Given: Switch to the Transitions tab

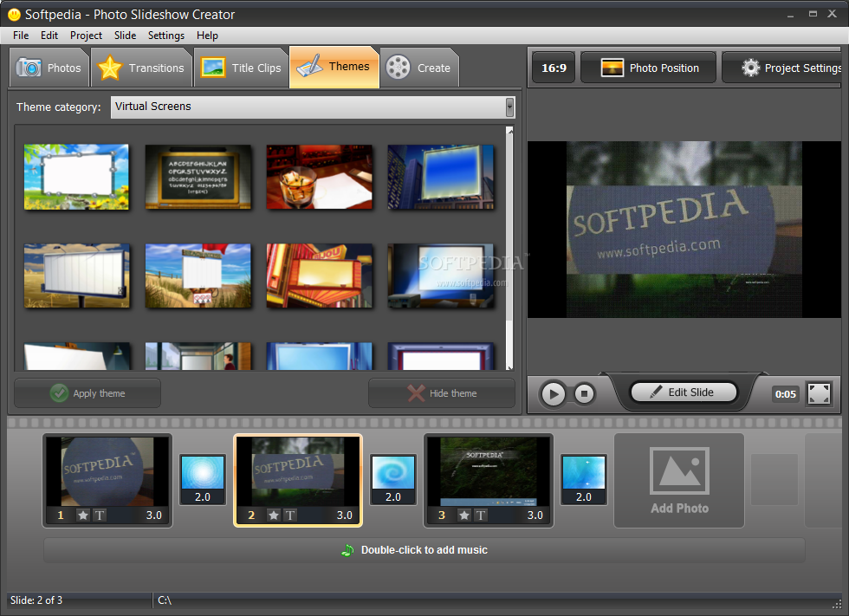Looking at the screenshot, I should pos(141,68).
